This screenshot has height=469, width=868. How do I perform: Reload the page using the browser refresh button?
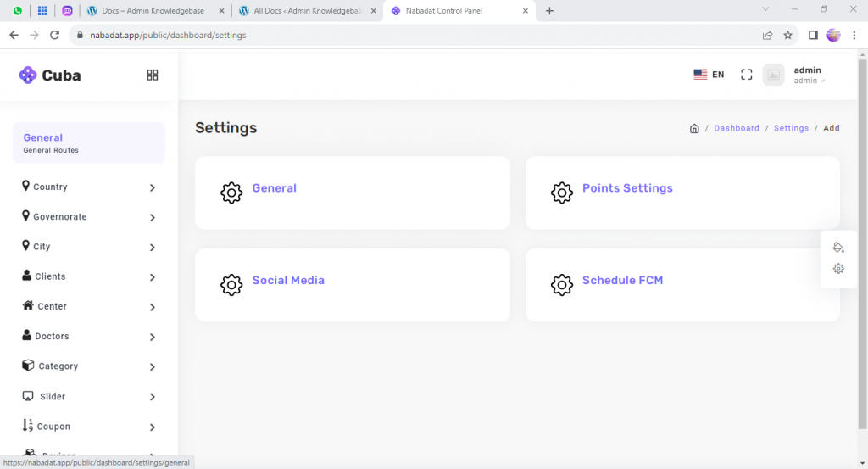click(55, 36)
